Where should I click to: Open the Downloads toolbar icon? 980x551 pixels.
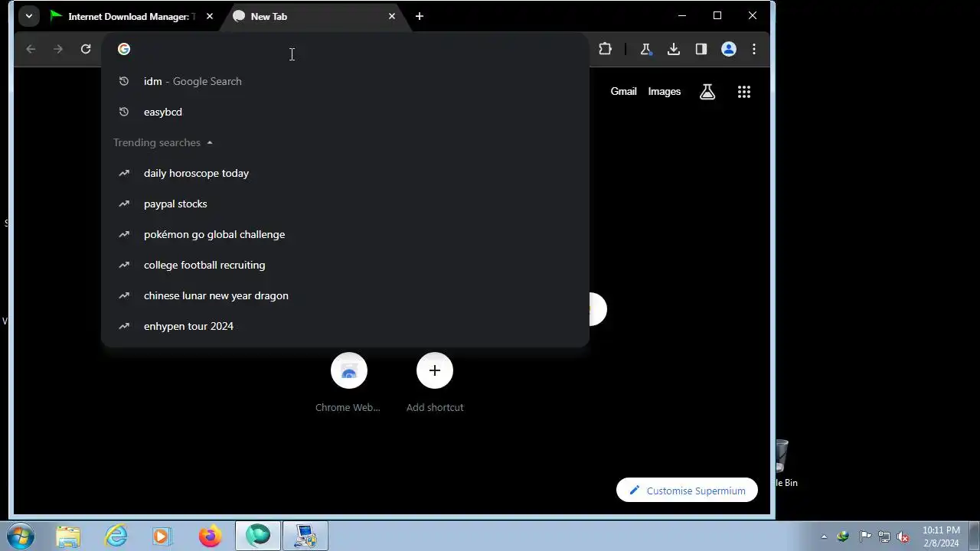[x=674, y=49]
